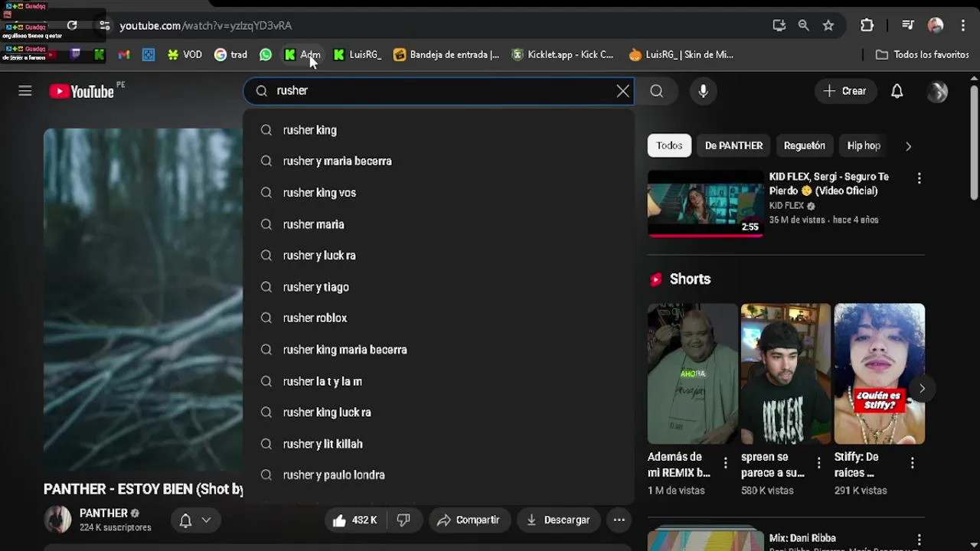Open Chrome three-dot menu

click(963, 25)
